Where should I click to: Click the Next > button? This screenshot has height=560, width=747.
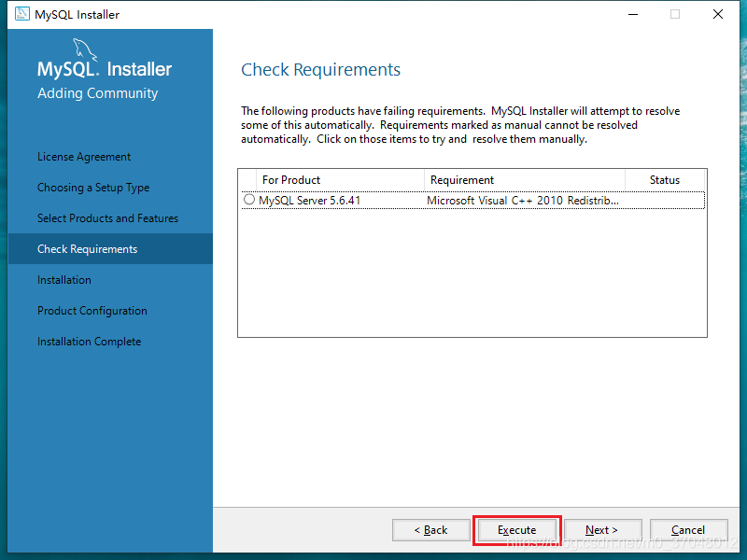tap(602, 530)
